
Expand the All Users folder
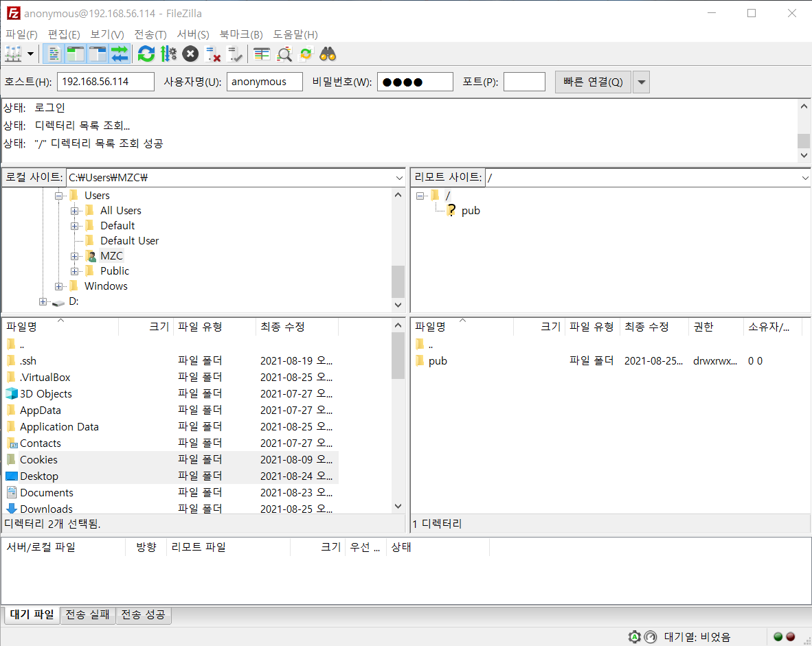click(75, 211)
